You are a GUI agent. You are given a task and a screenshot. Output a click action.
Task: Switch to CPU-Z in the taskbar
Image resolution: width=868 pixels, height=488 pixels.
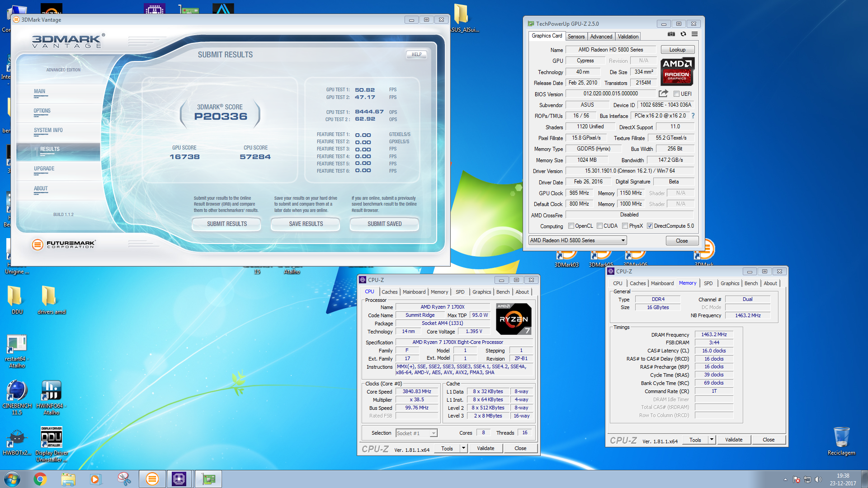tap(179, 479)
